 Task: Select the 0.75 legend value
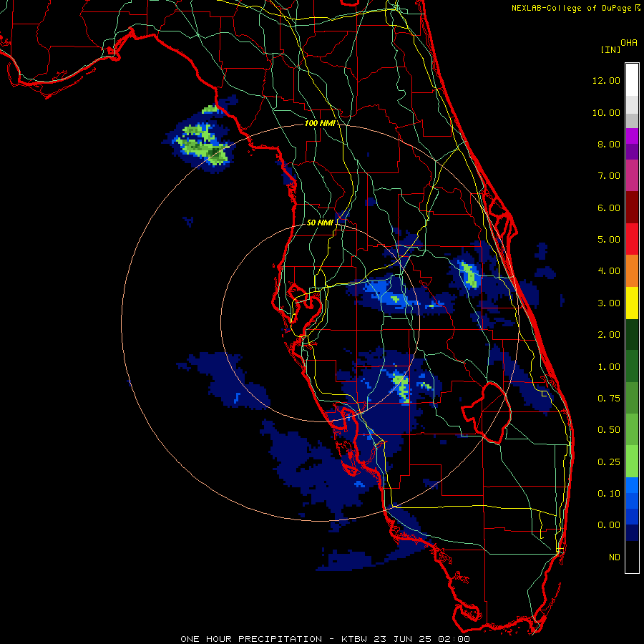click(x=609, y=399)
